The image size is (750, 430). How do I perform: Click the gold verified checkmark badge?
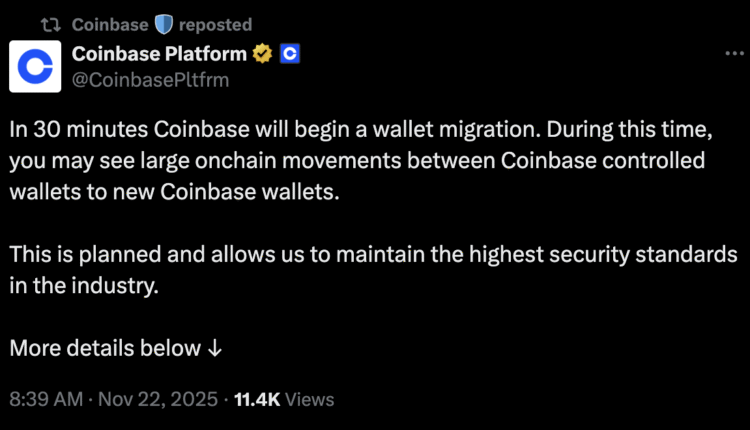point(263,55)
